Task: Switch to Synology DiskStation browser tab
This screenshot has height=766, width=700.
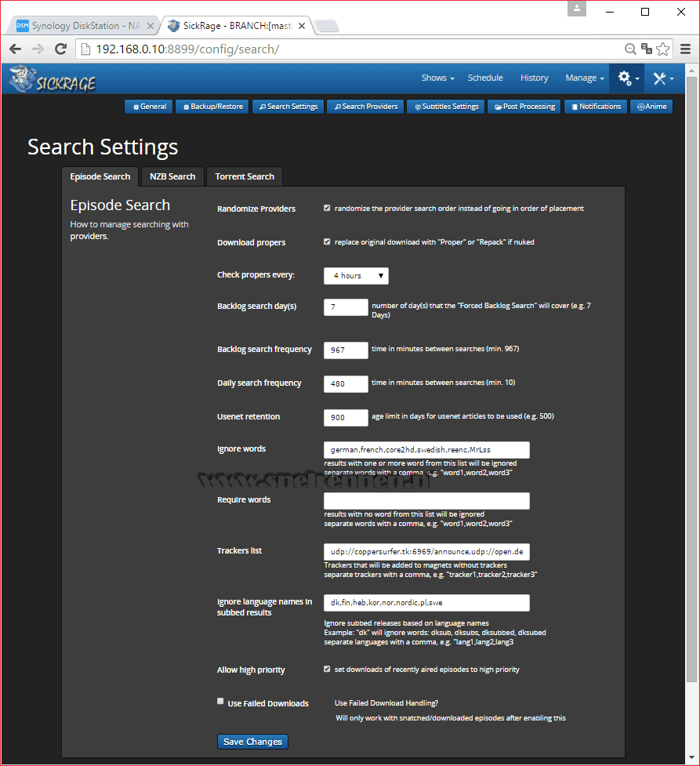Action: pos(82,26)
